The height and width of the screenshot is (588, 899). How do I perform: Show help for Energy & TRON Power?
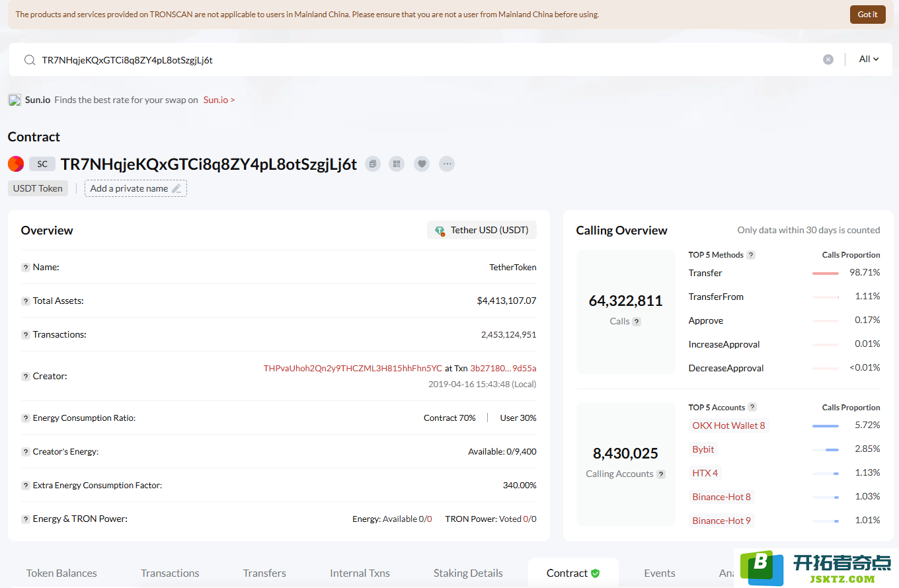(x=26, y=519)
